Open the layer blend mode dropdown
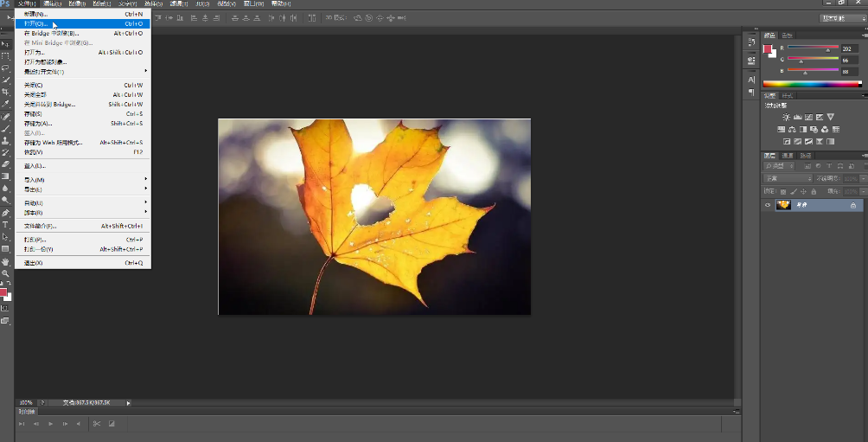Viewport: 868px width, 442px height. (x=788, y=178)
